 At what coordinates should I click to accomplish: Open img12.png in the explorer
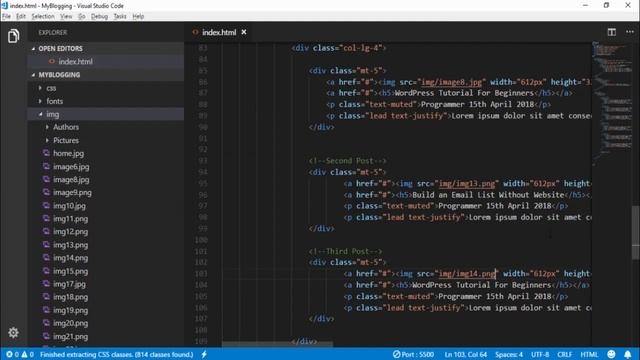105,232
